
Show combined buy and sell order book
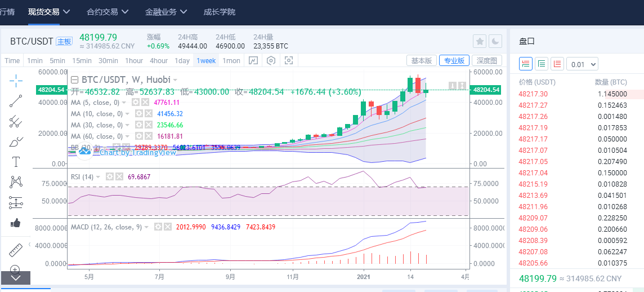tap(526, 64)
